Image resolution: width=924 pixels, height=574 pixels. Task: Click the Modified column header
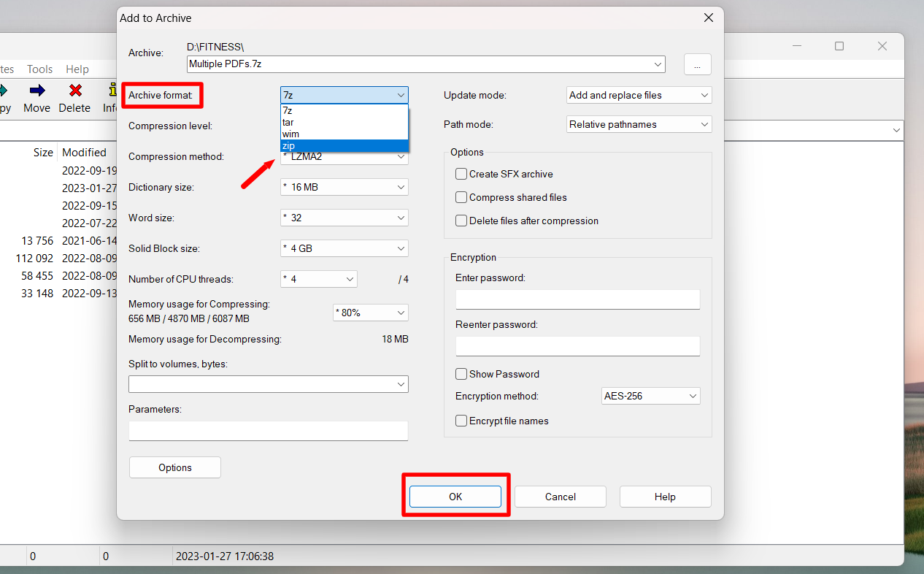pos(84,152)
